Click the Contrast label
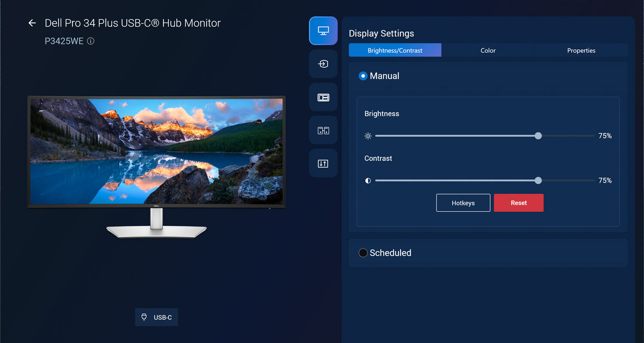 coord(378,158)
